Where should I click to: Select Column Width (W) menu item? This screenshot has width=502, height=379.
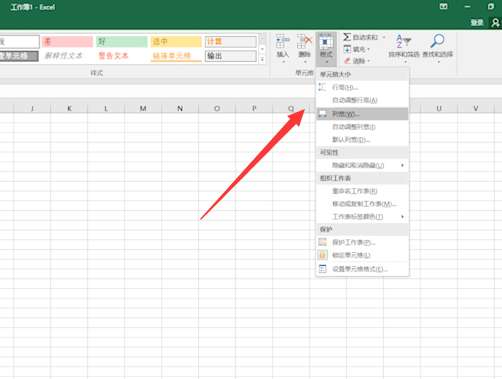click(x=362, y=114)
